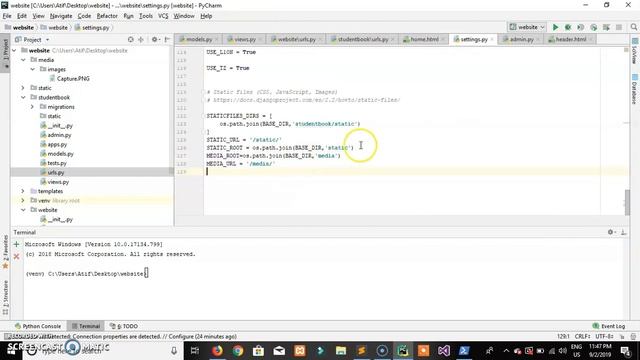Open the File menu

click(x=7, y=16)
